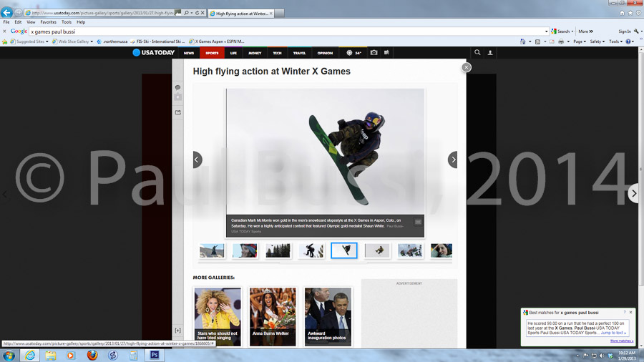
Task: Expand the Print button dropdown arrow
Action: pos(568,41)
